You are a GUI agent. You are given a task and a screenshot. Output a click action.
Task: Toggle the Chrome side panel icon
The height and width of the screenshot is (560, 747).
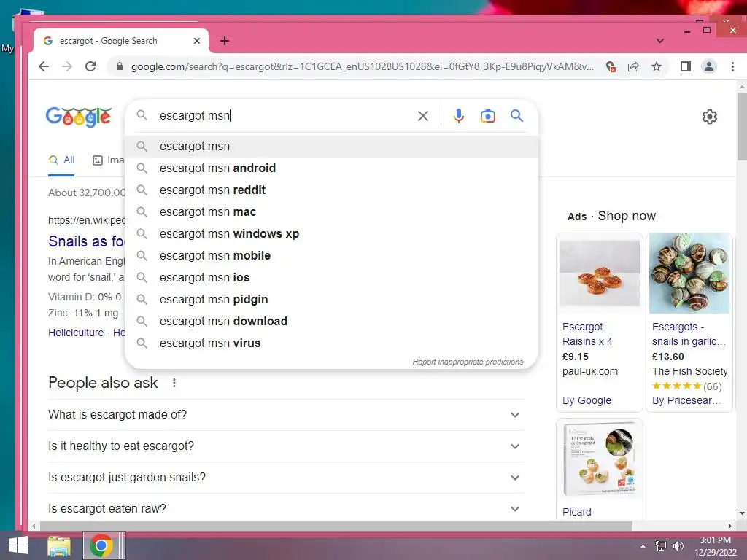(686, 66)
